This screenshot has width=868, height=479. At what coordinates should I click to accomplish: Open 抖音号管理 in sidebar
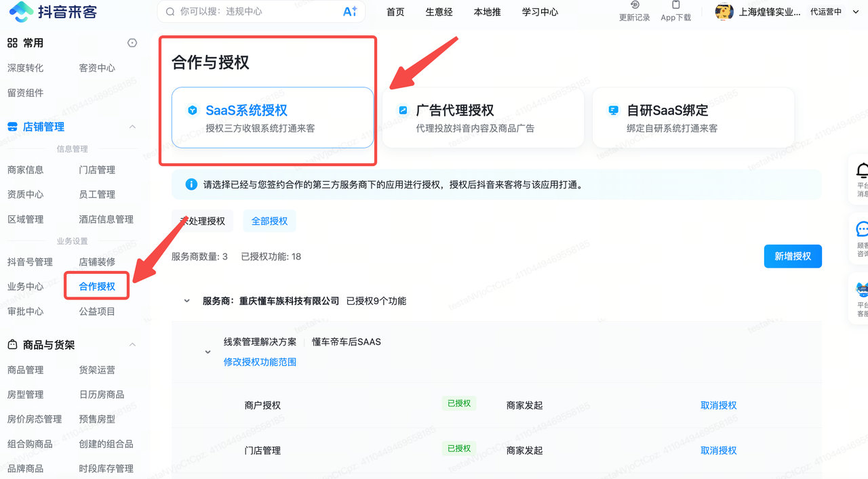[30, 262]
